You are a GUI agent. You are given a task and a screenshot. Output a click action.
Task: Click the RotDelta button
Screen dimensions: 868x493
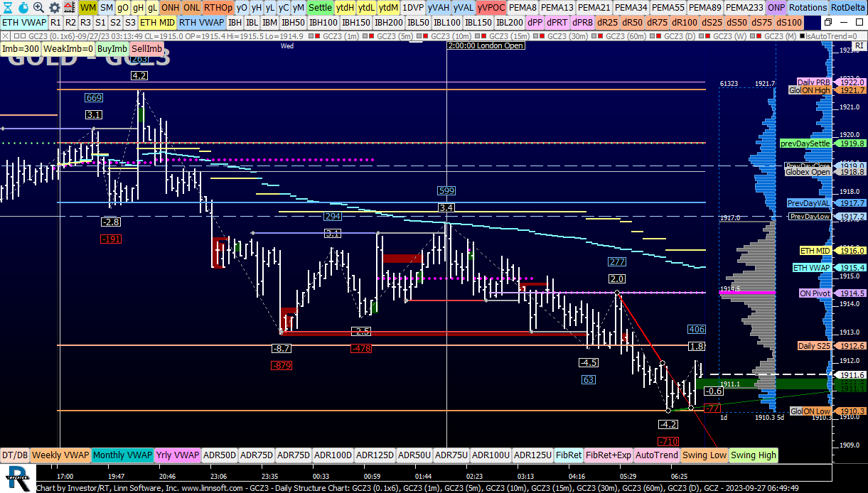(848, 7)
